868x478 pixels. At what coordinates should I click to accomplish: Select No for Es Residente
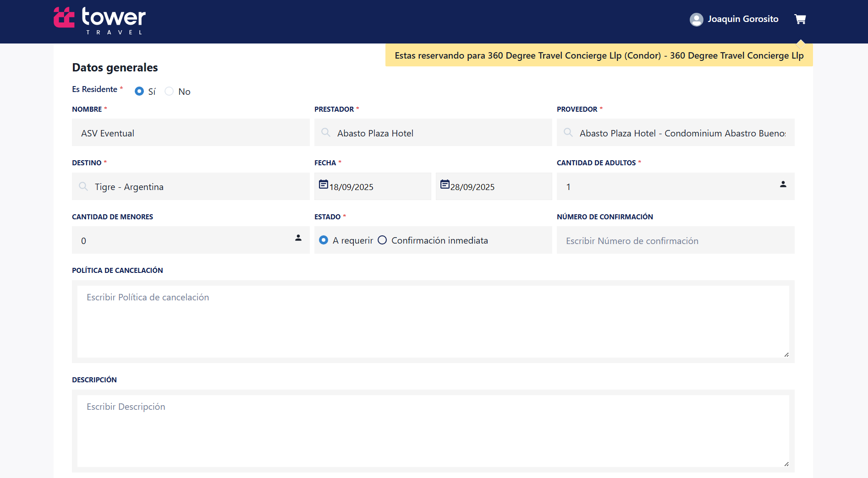169,92
